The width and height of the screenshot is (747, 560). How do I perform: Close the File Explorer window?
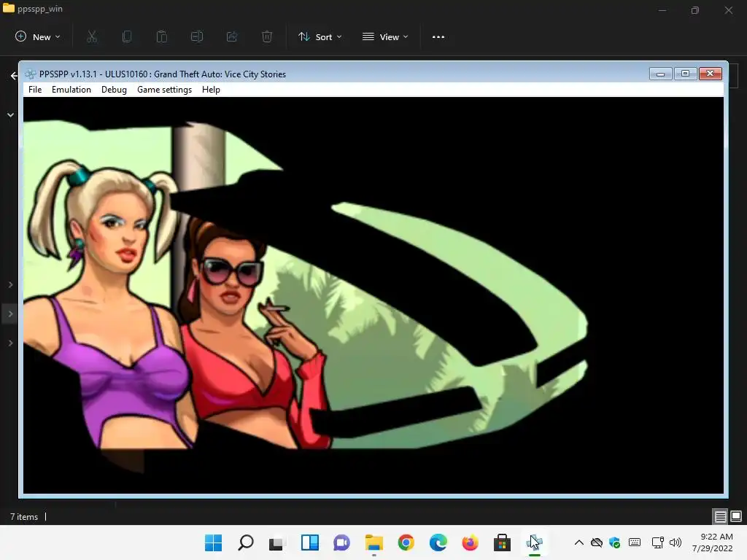[729, 10]
